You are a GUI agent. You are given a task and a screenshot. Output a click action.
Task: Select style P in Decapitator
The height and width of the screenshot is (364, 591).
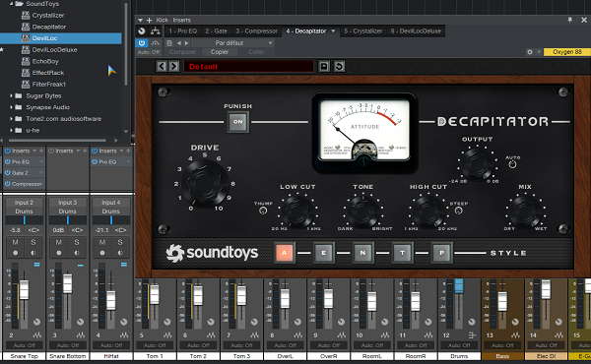point(441,253)
